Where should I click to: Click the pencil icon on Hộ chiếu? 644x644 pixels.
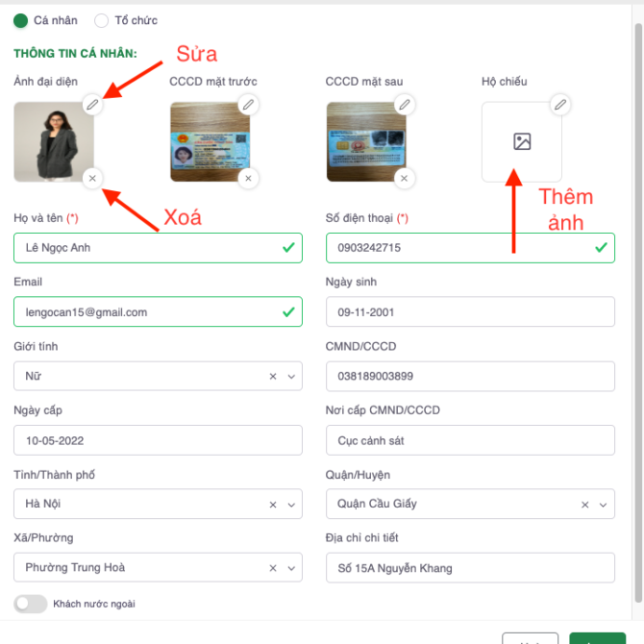click(x=560, y=104)
